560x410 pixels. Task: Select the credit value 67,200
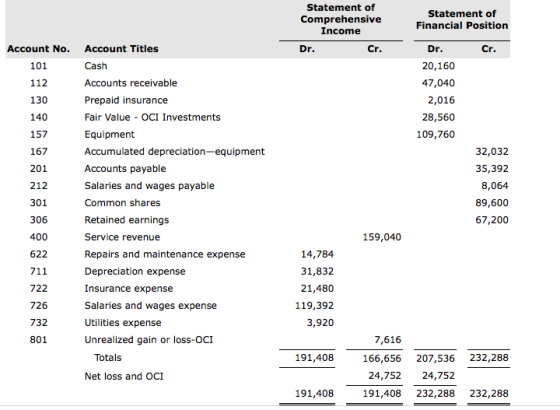coord(492,220)
